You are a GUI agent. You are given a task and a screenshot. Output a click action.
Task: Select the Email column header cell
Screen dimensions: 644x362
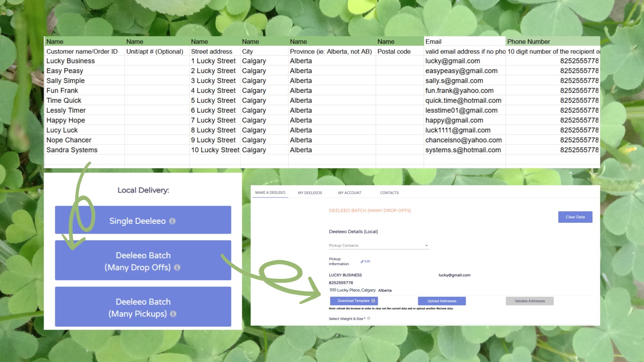click(x=464, y=42)
